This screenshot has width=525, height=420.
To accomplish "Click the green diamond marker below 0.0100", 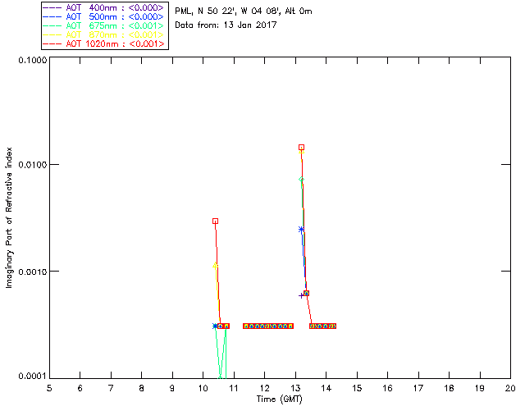I will (x=301, y=180).
